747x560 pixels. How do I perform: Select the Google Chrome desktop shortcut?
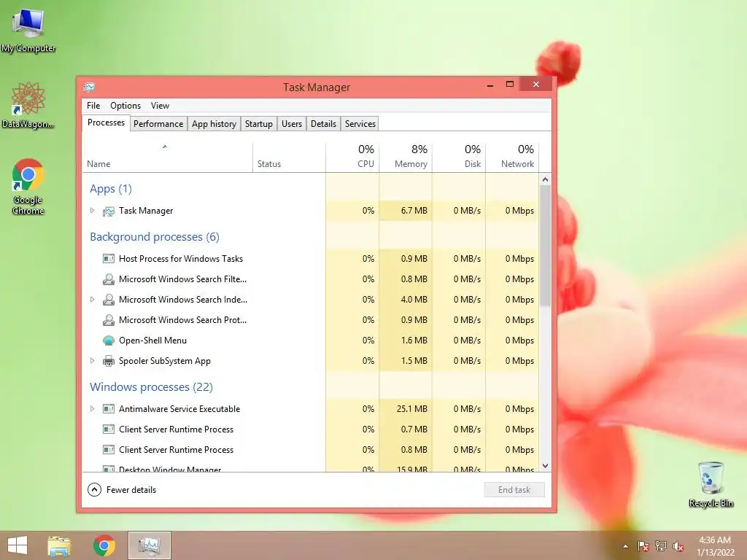[x=28, y=187]
